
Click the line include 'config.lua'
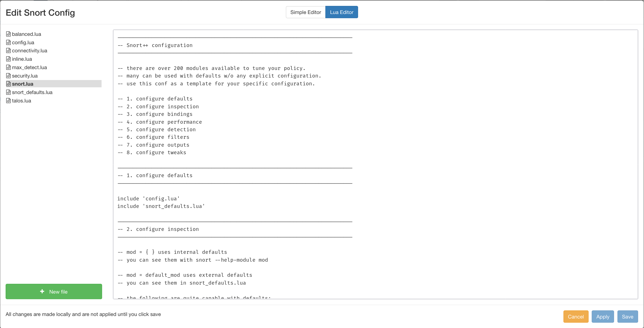(x=149, y=199)
